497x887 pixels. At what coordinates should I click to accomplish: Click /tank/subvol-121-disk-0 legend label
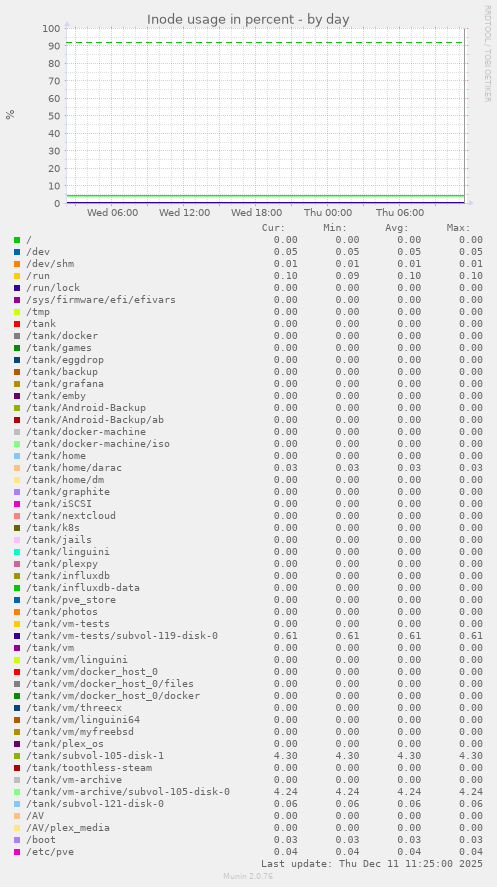95,803
